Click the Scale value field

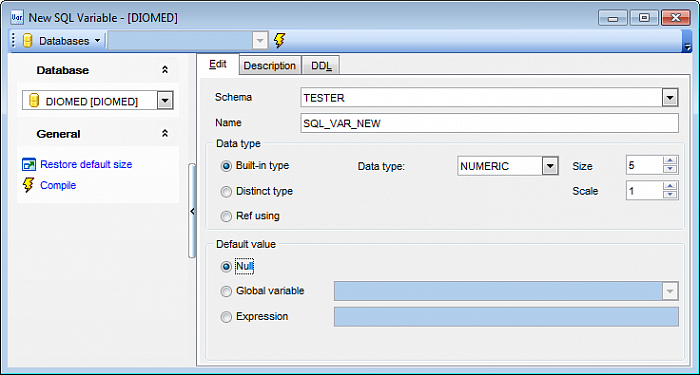645,191
